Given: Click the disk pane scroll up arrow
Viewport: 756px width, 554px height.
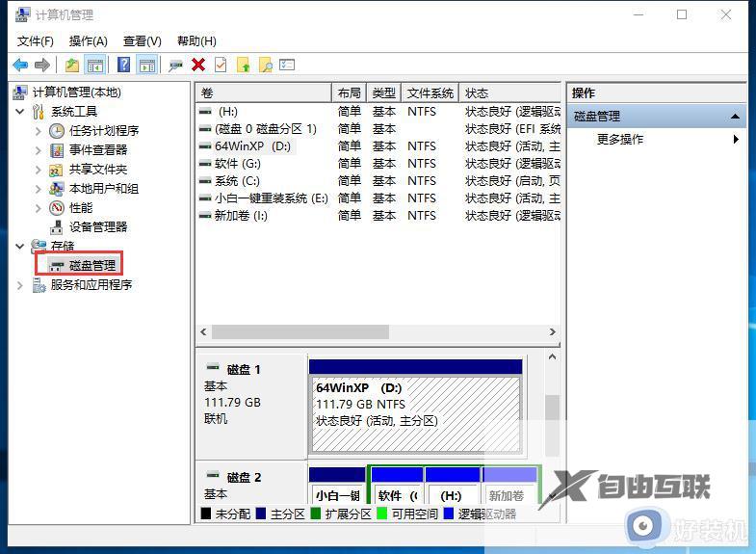Looking at the screenshot, I should pos(553,356).
